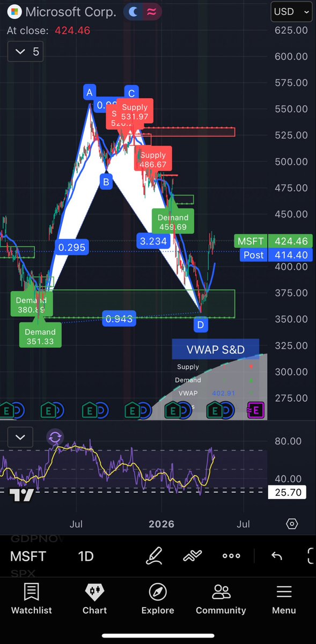Image resolution: width=316 pixels, height=644 pixels.
Task: Tap the 2026 time axis label
Action: [x=161, y=524]
